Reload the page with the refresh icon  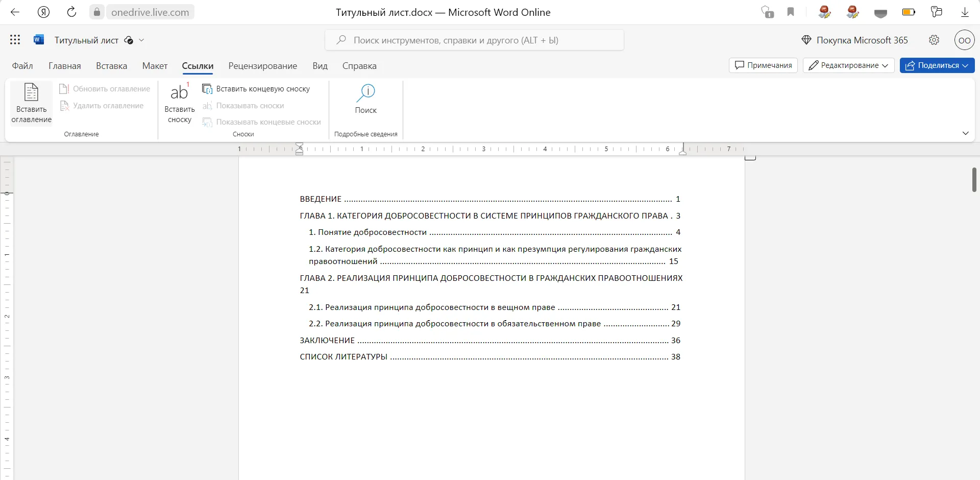click(72, 12)
